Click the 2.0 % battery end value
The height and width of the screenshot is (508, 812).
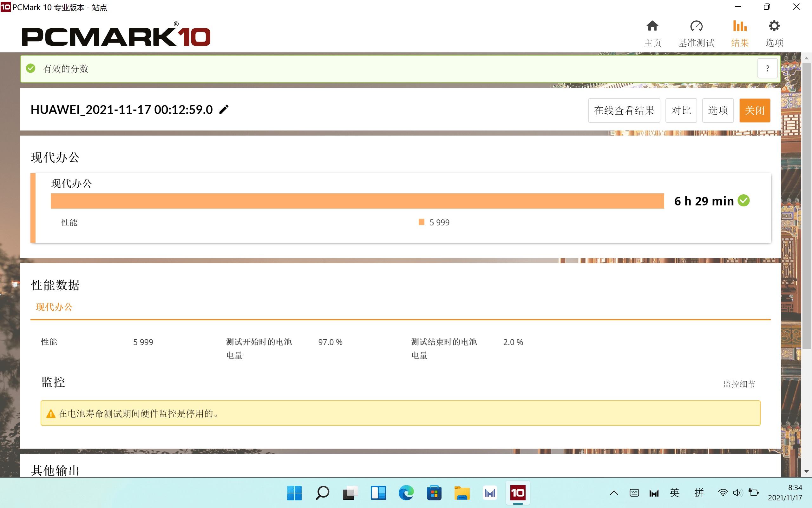pyautogui.click(x=513, y=342)
